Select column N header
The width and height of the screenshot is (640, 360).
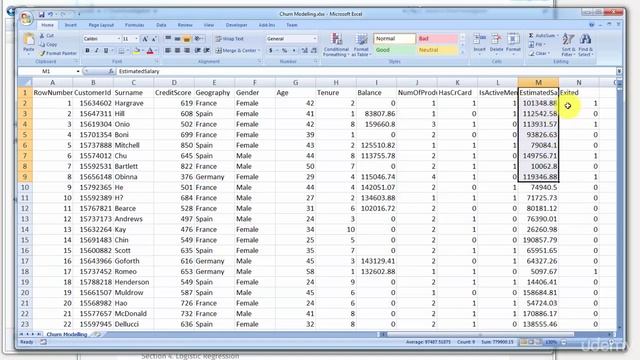click(578, 82)
